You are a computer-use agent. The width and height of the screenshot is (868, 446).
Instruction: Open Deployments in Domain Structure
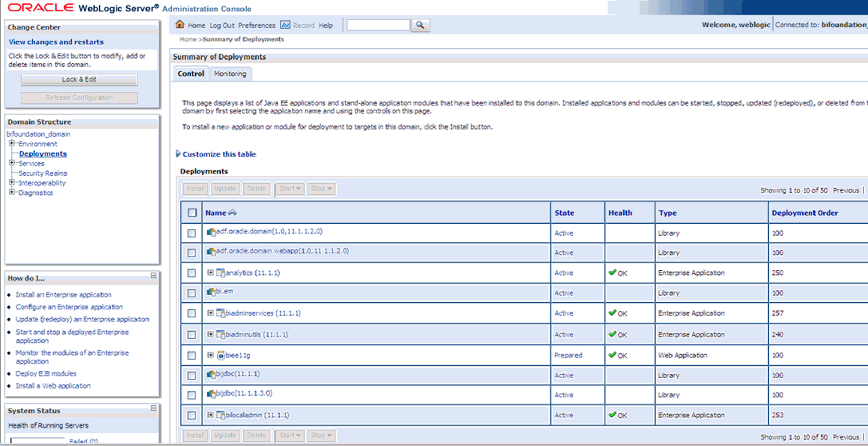(43, 153)
